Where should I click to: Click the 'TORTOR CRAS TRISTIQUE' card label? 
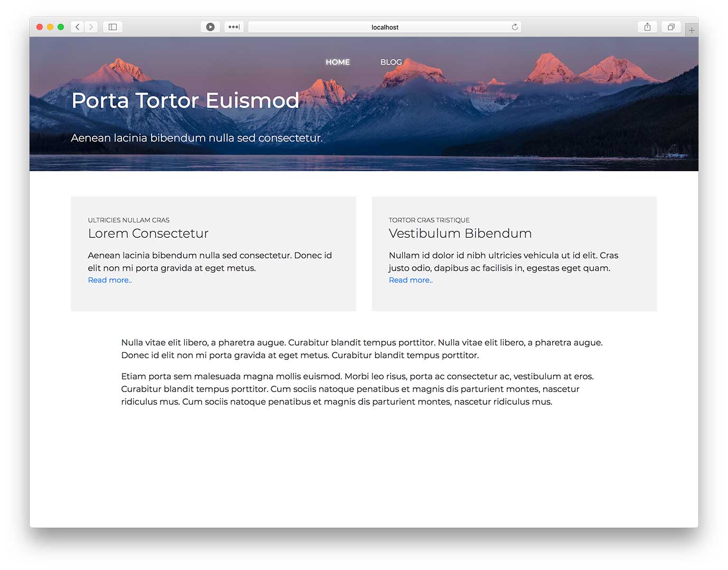click(x=429, y=220)
